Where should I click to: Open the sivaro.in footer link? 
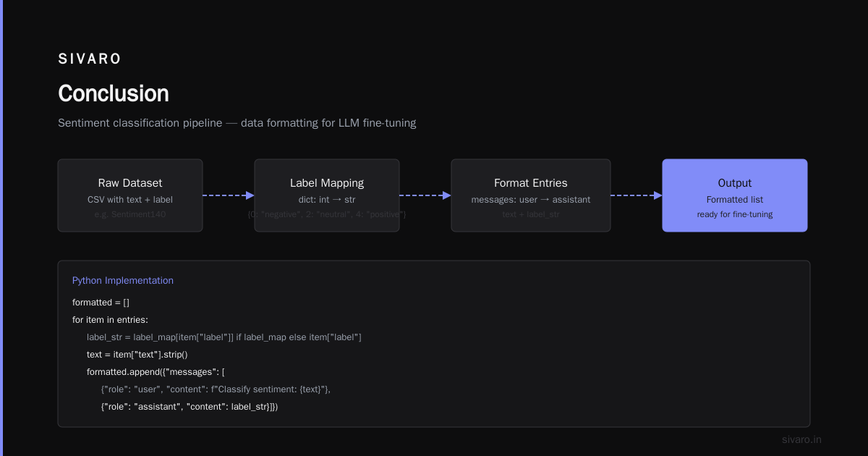click(801, 439)
